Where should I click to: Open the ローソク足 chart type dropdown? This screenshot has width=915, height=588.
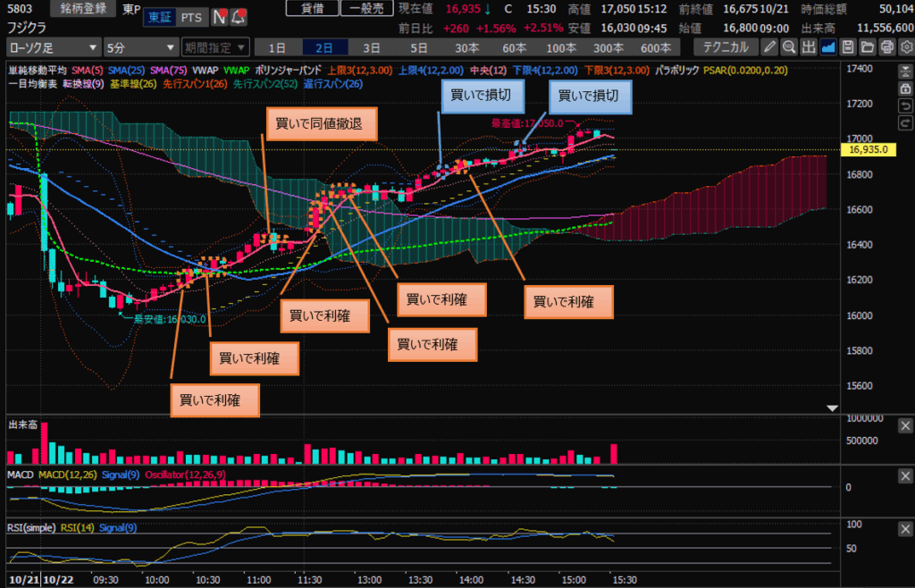tap(50, 46)
